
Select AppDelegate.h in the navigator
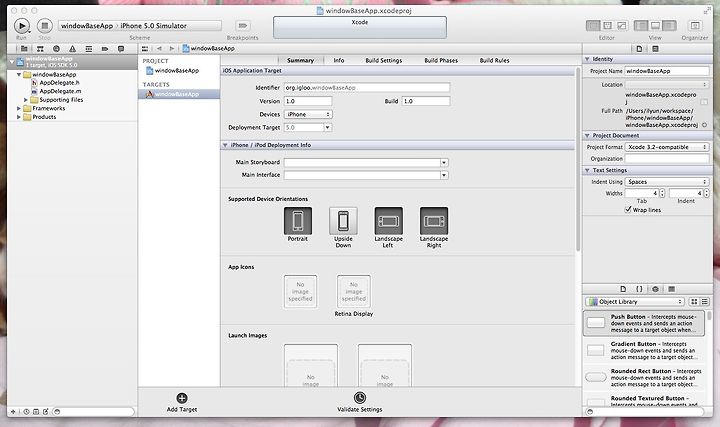pos(59,83)
